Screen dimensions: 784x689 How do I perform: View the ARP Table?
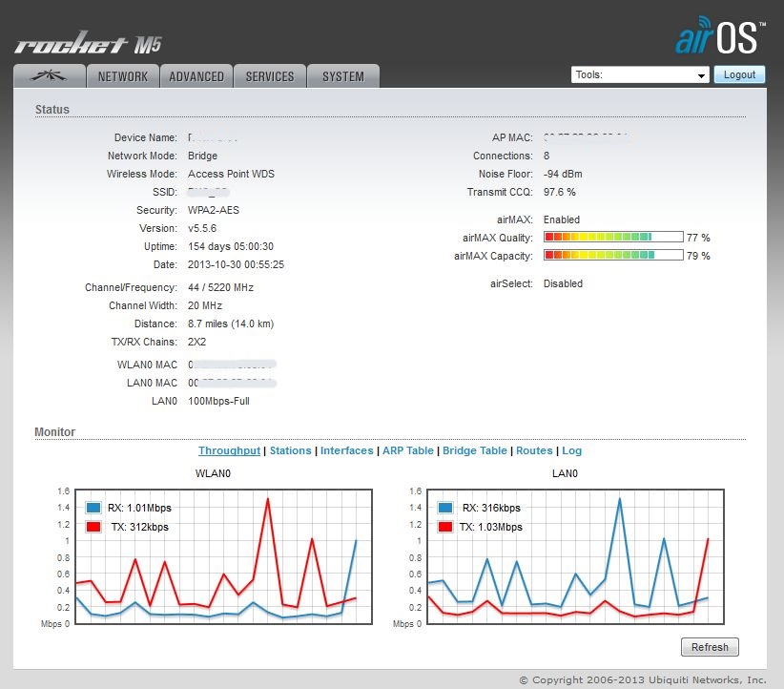coord(408,450)
